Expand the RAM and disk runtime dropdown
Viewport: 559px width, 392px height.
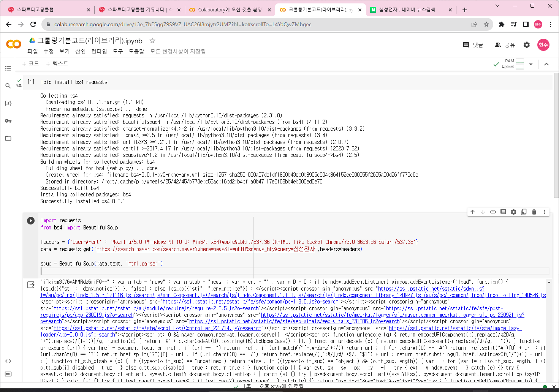click(x=531, y=64)
